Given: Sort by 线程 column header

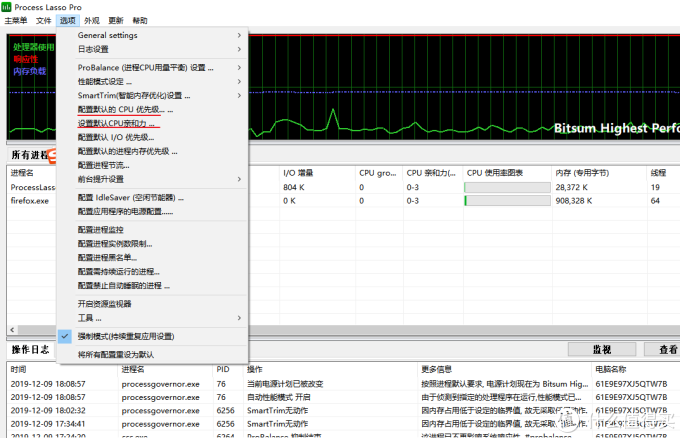Looking at the screenshot, I should pos(664,173).
